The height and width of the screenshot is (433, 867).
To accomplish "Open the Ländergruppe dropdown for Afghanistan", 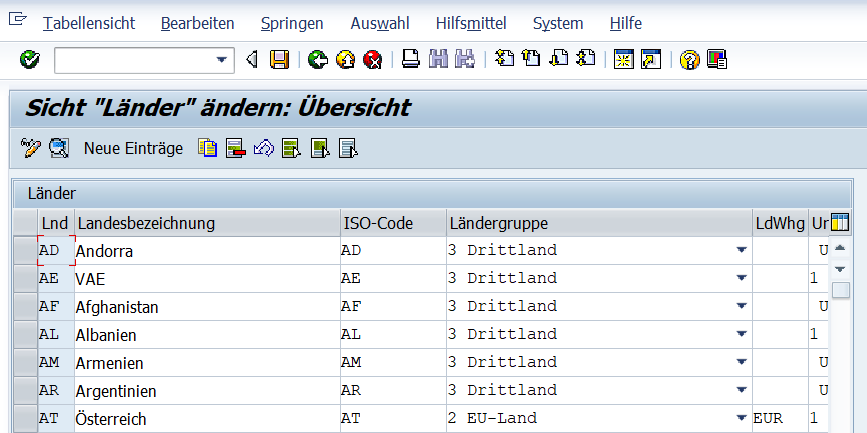I will coord(741,306).
